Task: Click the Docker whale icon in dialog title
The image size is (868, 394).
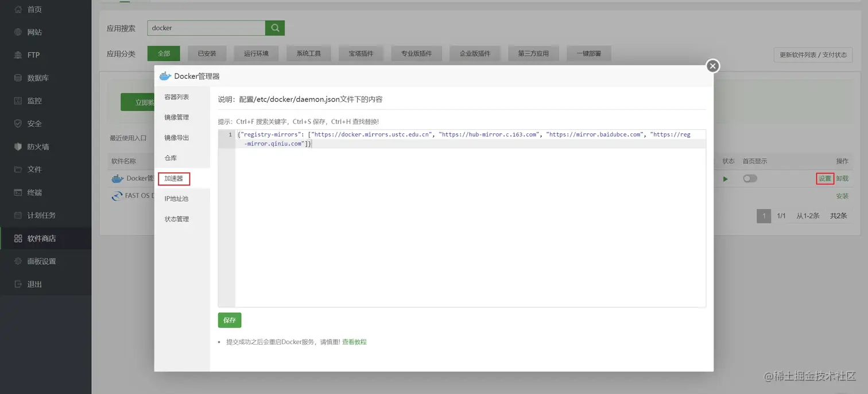Action: [165, 76]
